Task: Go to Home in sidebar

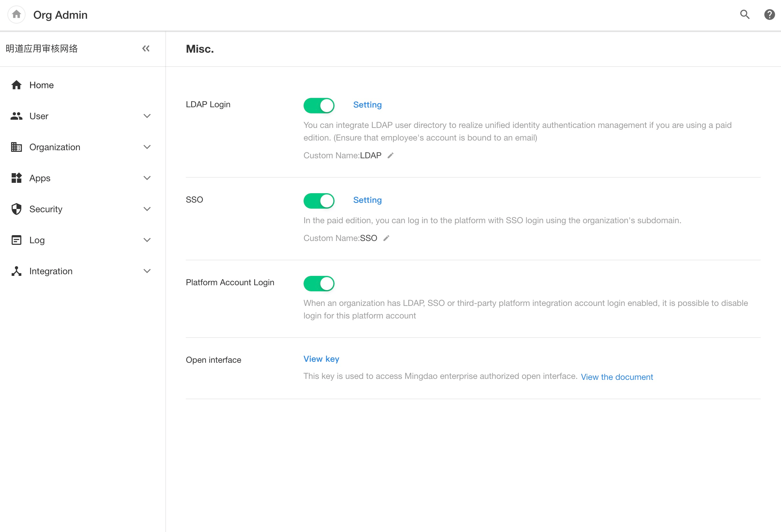Action: [x=41, y=85]
